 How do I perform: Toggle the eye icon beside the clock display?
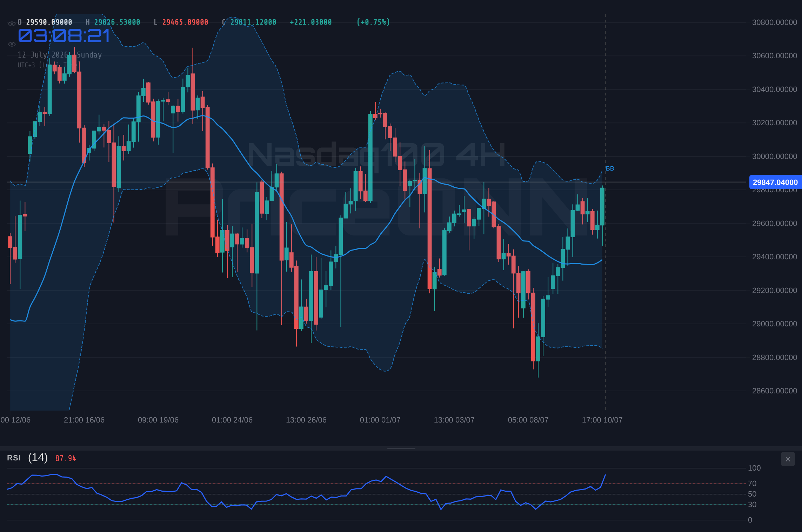point(12,44)
